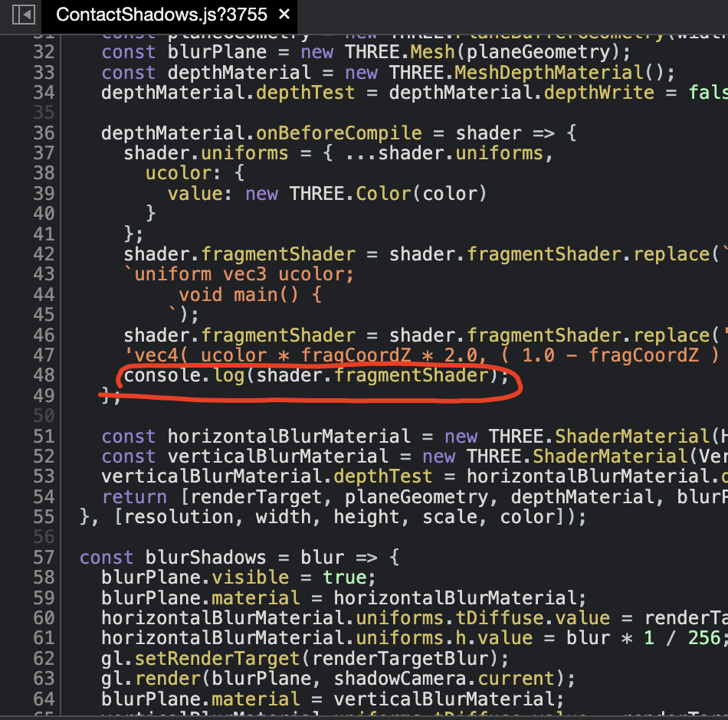Click 'depthWrite' on line 34
The height and width of the screenshot is (720, 728).
[x=599, y=93]
